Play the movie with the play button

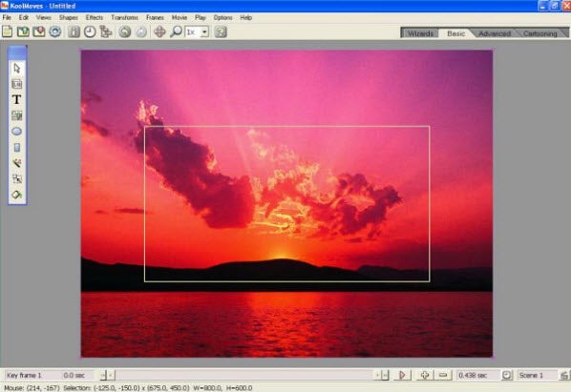point(402,375)
